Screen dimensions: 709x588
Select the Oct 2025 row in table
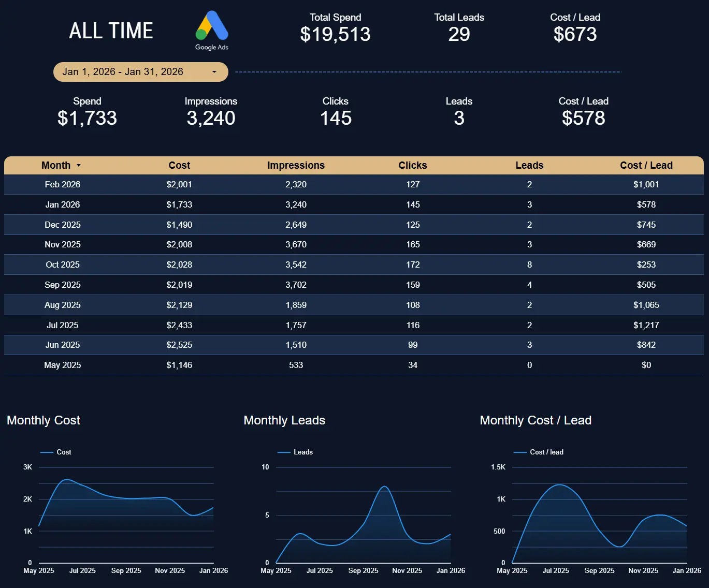coord(63,265)
